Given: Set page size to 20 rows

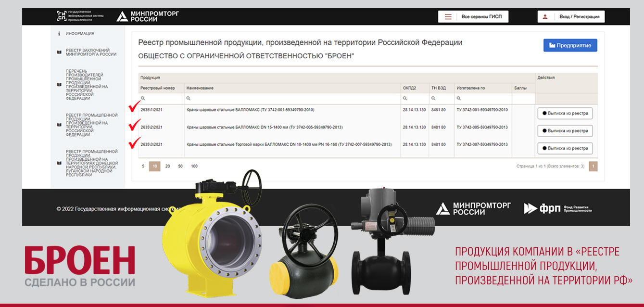Looking at the screenshot, I should [167, 166].
